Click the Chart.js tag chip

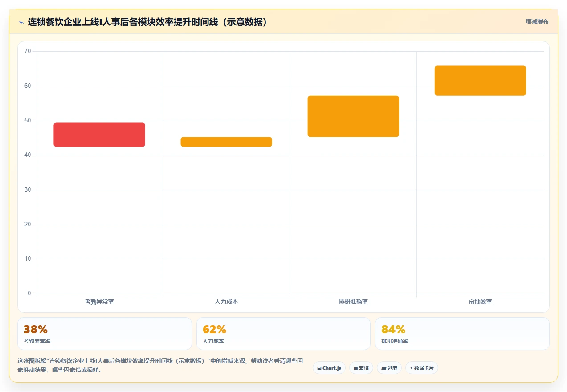coord(329,368)
